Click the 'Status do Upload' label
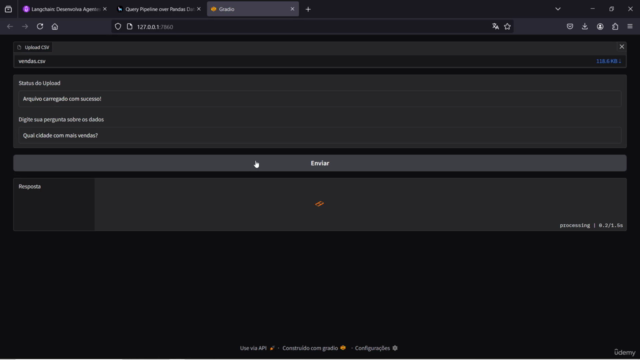This screenshot has width=640, height=360. (x=39, y=83)
